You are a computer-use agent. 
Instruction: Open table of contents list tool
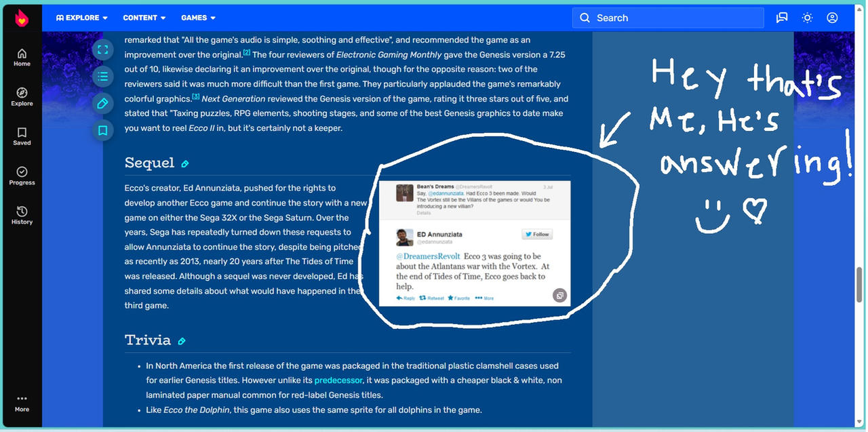pos(102,76)
